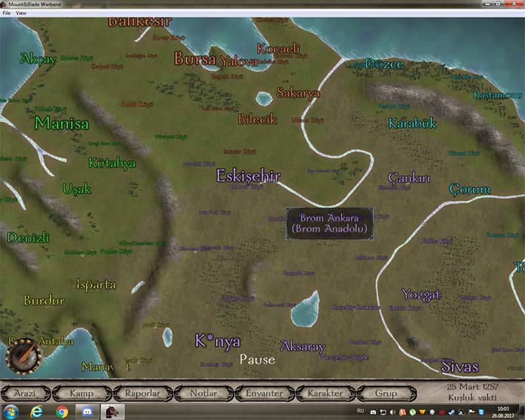
Task: Open the Grup party screen
Action: pos(386,394)
